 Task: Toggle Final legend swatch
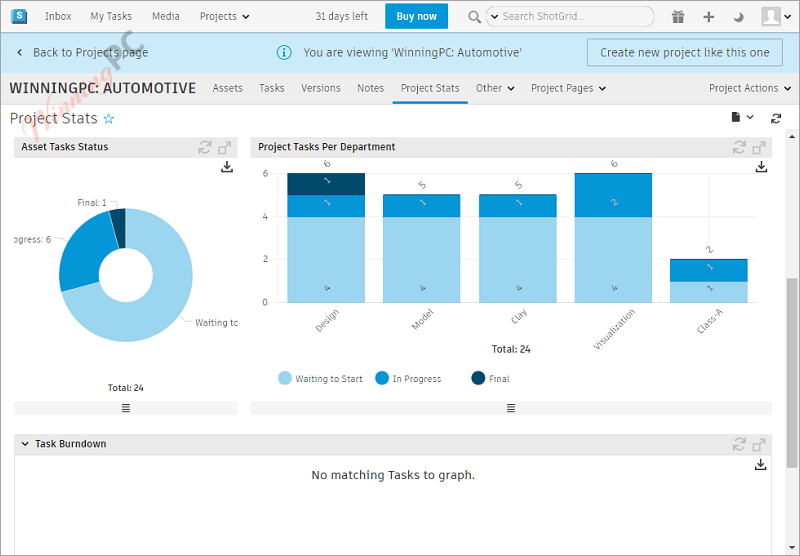478,378
